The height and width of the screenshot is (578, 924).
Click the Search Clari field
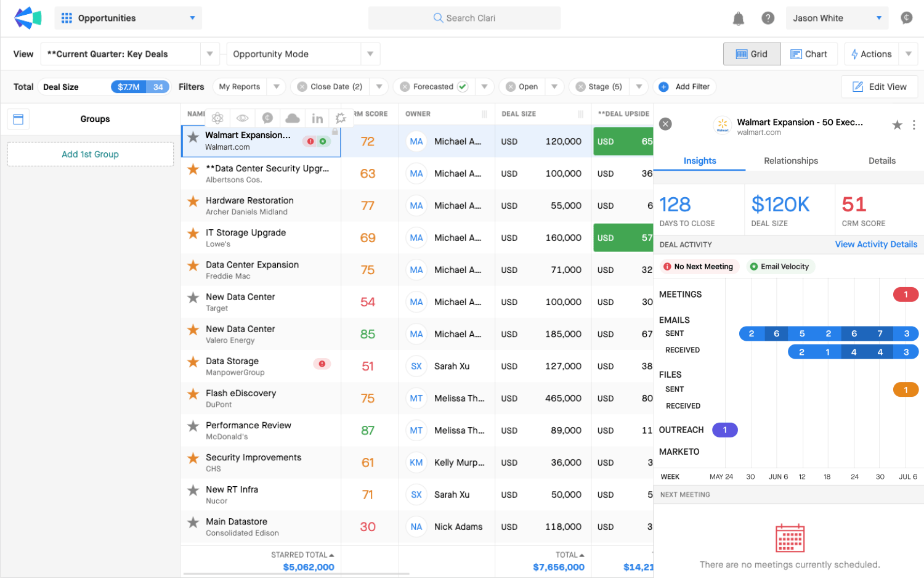[464, 18]
